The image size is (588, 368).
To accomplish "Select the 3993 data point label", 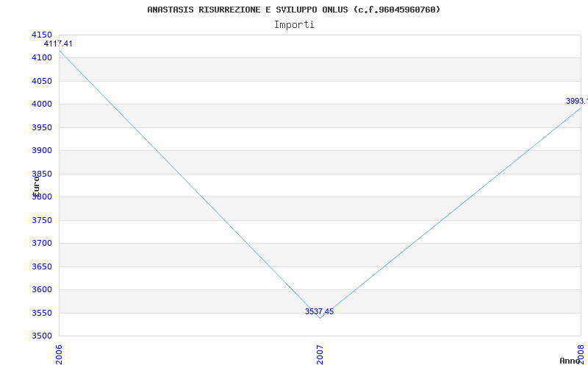I will pyautogui.click(x=577, y=101).
